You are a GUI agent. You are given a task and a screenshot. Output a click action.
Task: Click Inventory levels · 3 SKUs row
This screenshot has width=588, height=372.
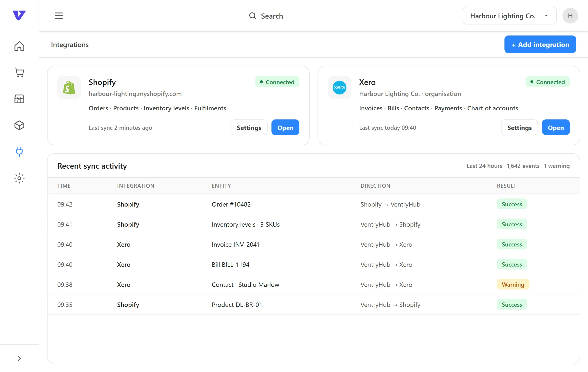pos(314,224)
